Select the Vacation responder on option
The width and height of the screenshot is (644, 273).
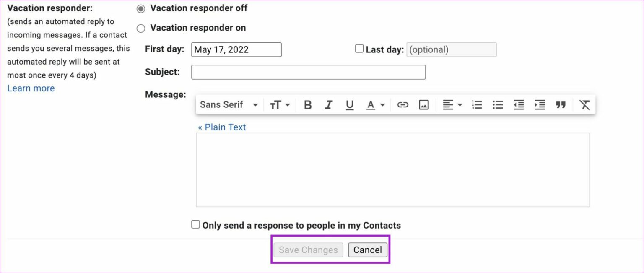tap(140, 28)
